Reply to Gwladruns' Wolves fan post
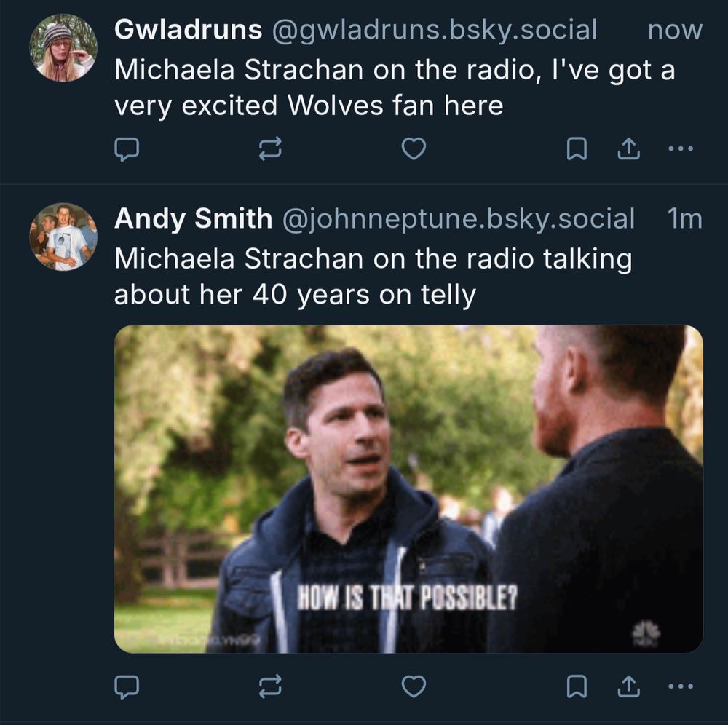This screenshot has width=728, height=725. pos(126,149)
